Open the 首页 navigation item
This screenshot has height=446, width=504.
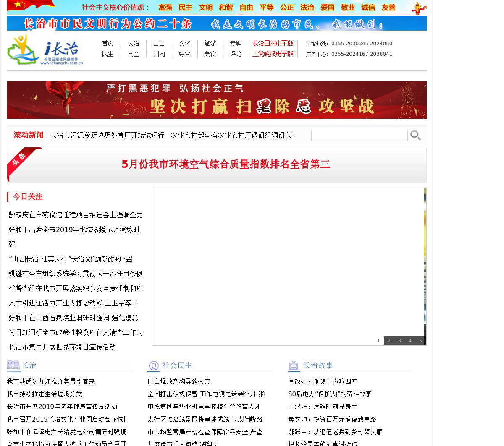(x=108, y=44)
